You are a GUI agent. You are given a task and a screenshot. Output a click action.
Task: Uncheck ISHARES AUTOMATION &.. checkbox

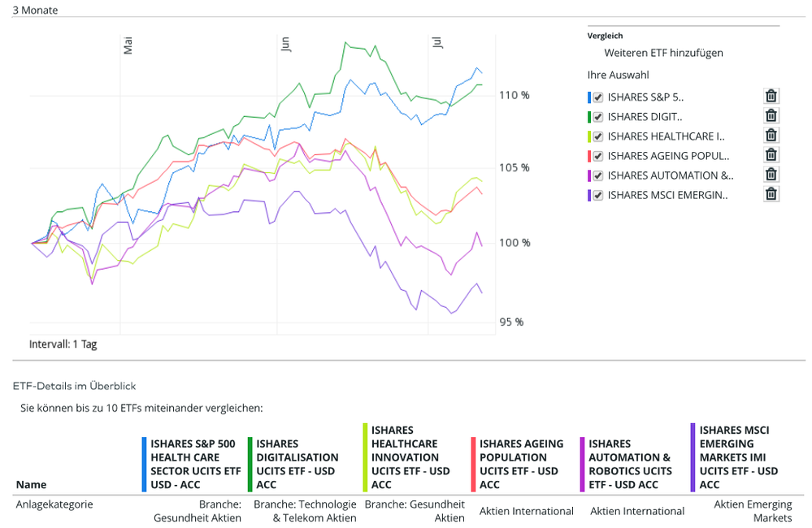pyautogui.click(x=598, y=175)
